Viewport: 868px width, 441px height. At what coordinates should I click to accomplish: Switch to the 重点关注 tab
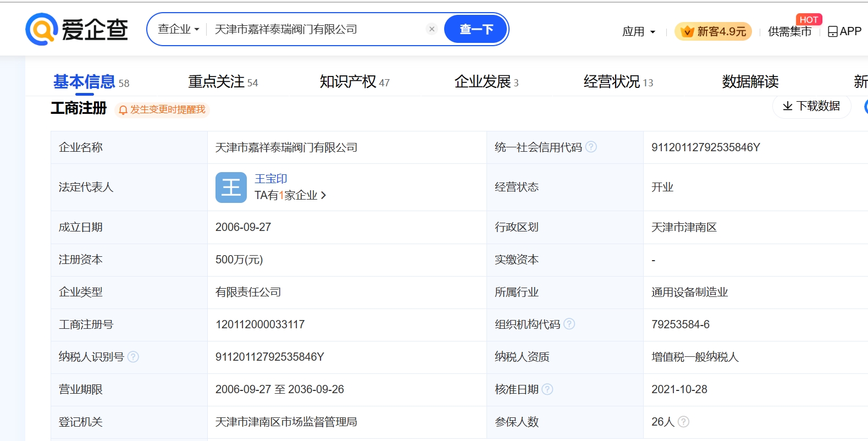click(223, 82)
